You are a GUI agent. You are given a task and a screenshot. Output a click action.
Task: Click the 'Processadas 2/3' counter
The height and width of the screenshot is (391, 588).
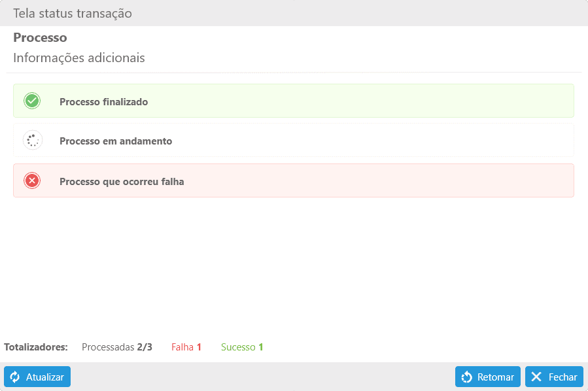117,347
